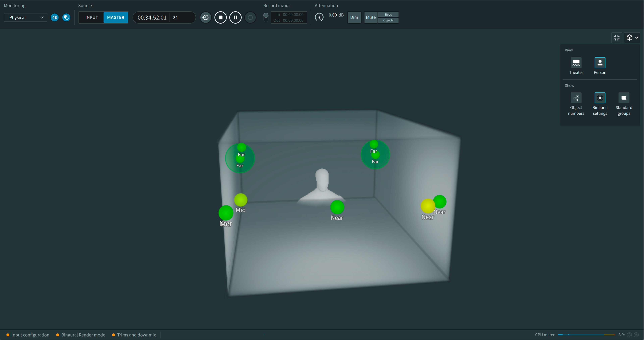Click the circular icon next to 8 %
Viewport: 644px width, 340px height.
click(x=630, y=335)
